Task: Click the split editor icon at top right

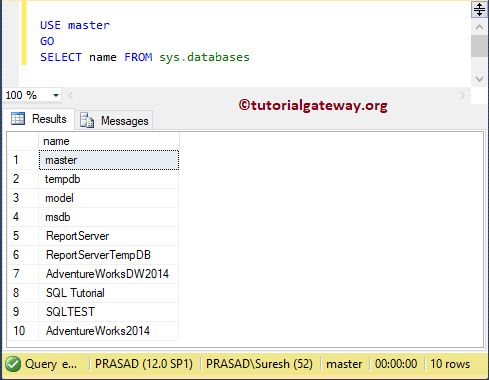Action: click(479, 9)
